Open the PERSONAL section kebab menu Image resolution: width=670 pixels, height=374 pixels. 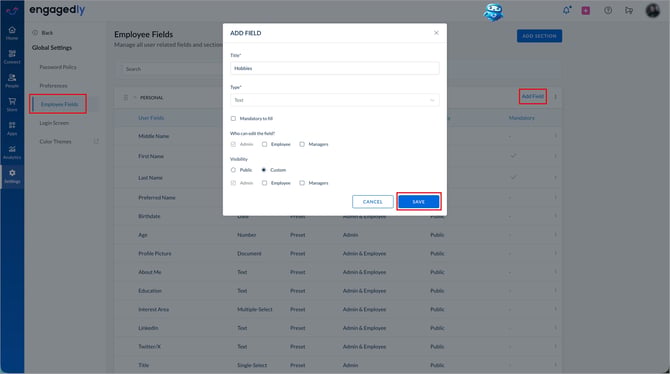click(x=555, y=97)
